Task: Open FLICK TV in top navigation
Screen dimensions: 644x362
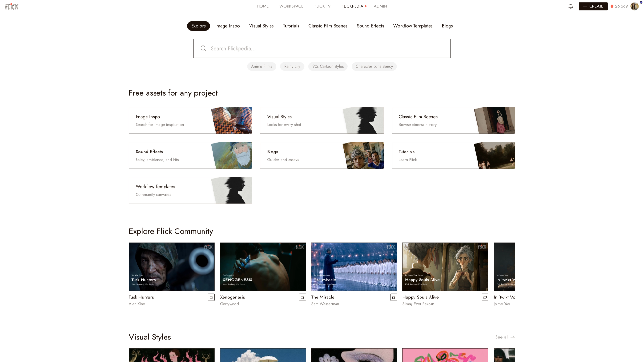Action: click(322, 6)
